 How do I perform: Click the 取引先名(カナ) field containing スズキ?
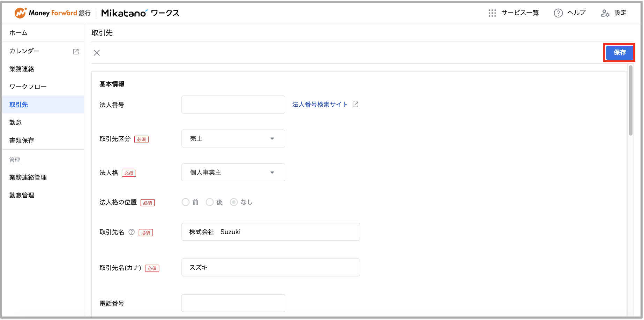tap(271, 267)
